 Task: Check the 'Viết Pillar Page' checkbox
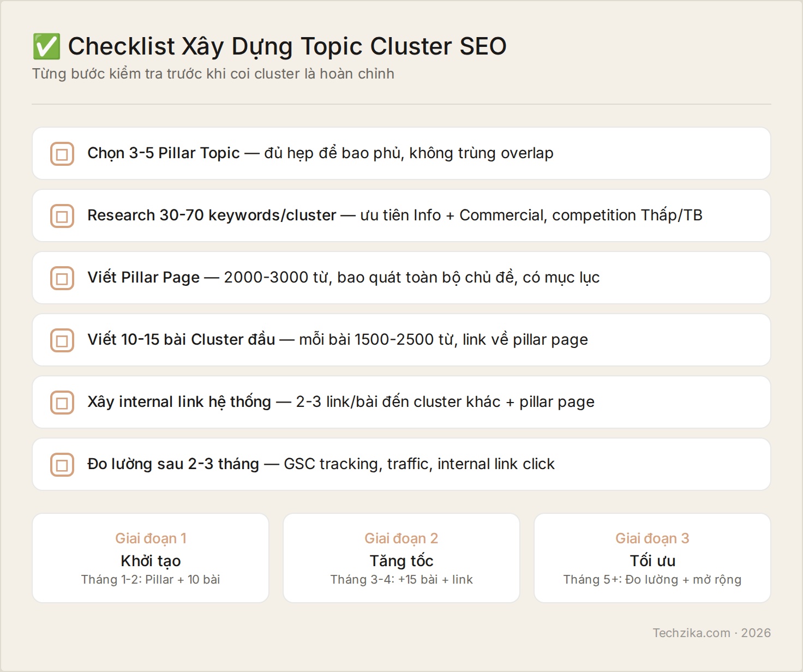62,278
